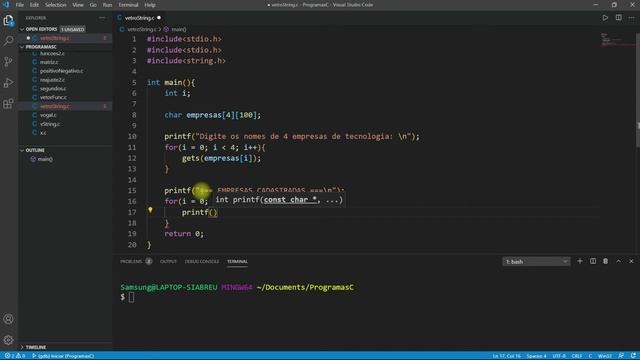Switch to the Output panel tab
Viewport: 640px width, 360px height.
(168, 262)
